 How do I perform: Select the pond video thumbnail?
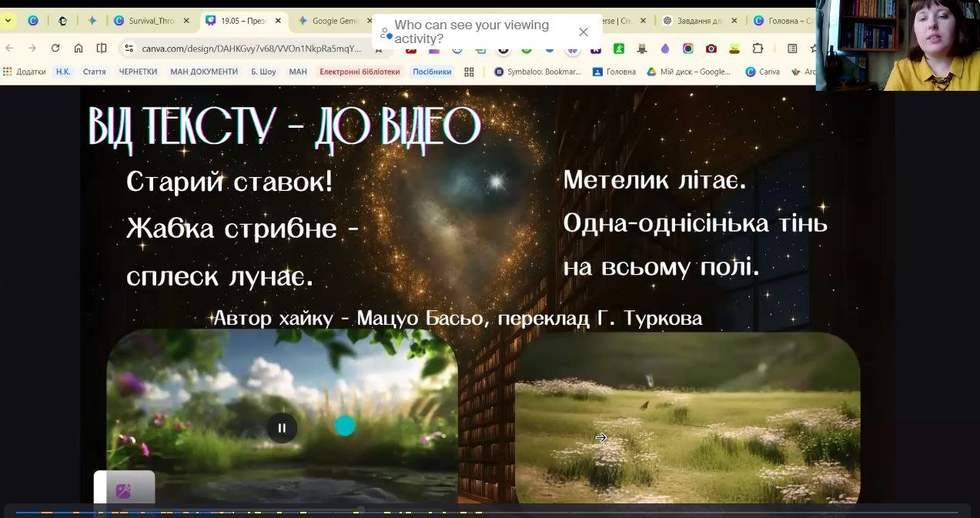point(282,416)
